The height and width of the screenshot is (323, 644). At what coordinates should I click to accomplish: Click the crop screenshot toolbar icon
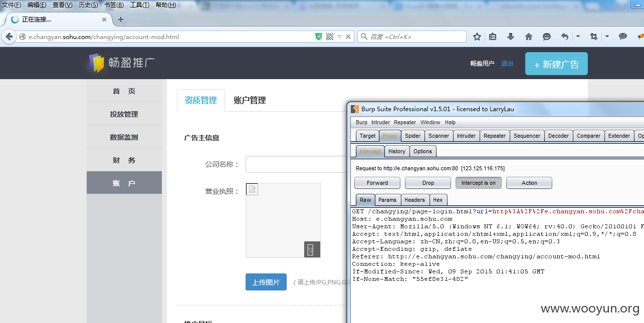pyautogui.click(x=594, y=37)
